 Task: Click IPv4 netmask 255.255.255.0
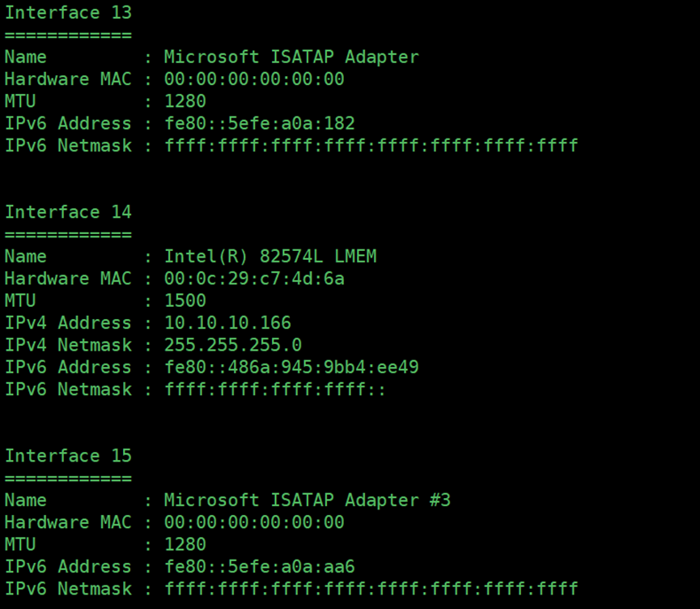coord(233,345)
